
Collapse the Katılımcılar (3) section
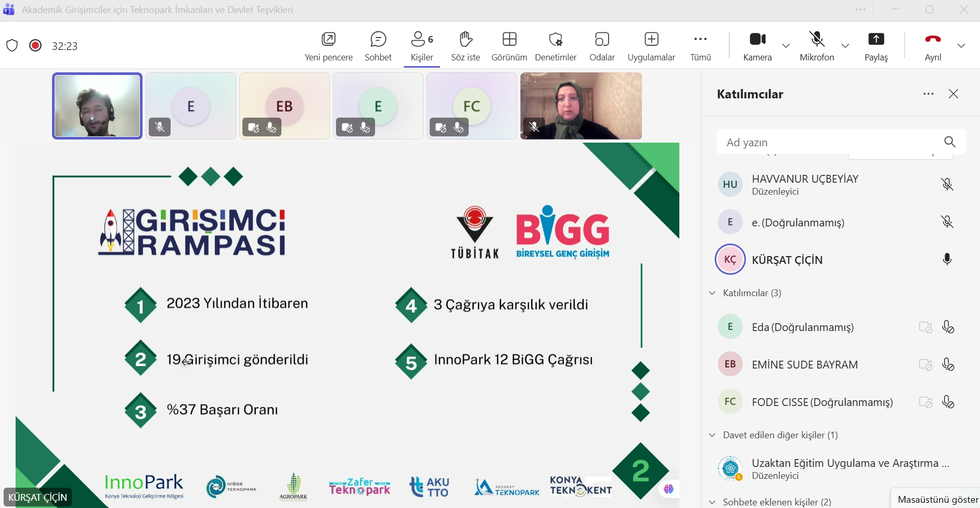713,293
